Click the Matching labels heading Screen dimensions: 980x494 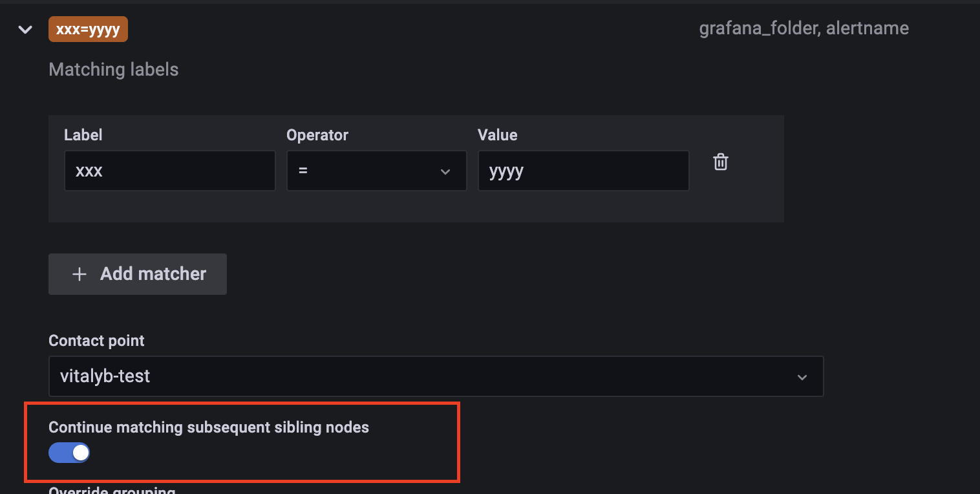coord(114,69)
